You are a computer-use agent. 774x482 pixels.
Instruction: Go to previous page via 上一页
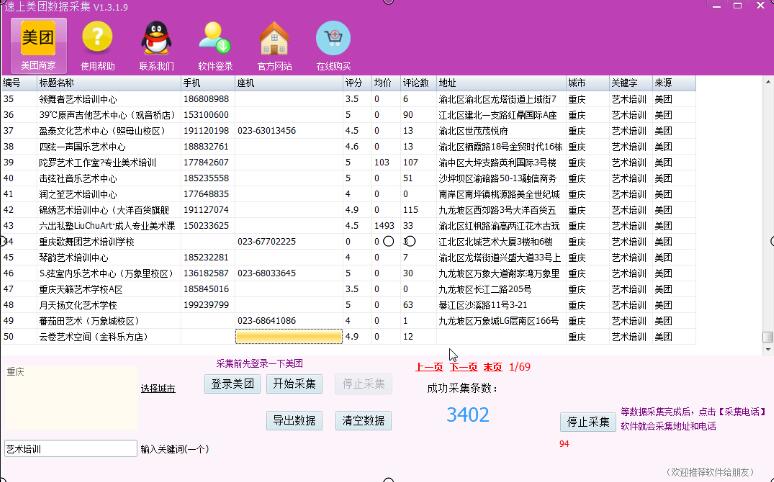(429, 367)
